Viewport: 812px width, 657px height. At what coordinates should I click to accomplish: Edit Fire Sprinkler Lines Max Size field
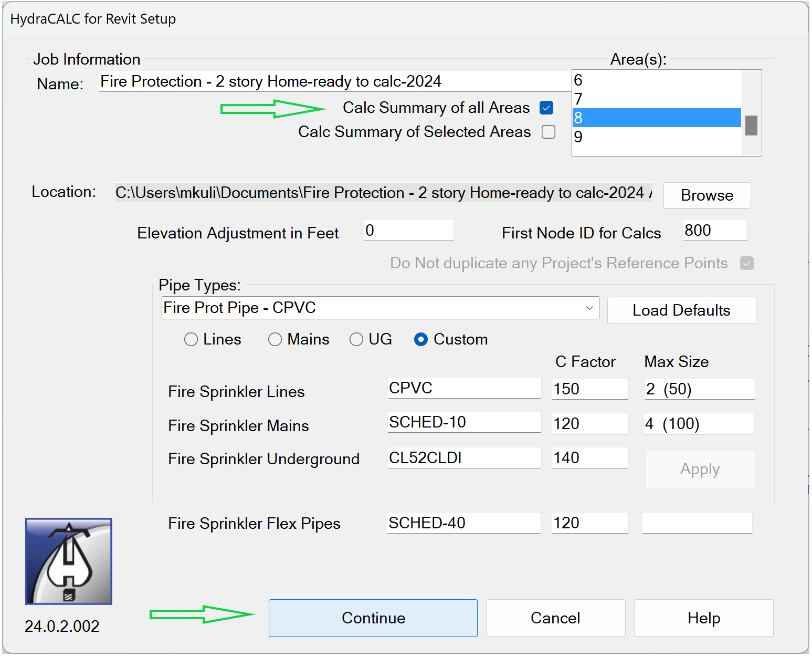click(700, 389)
